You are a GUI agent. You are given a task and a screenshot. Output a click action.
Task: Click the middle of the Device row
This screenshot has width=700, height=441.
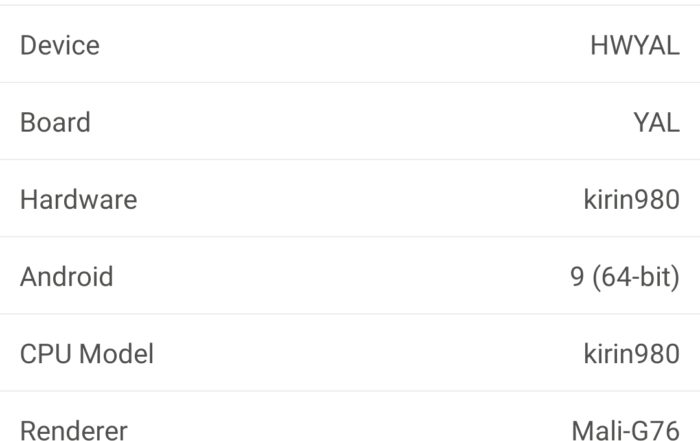(x=350, y=45)
